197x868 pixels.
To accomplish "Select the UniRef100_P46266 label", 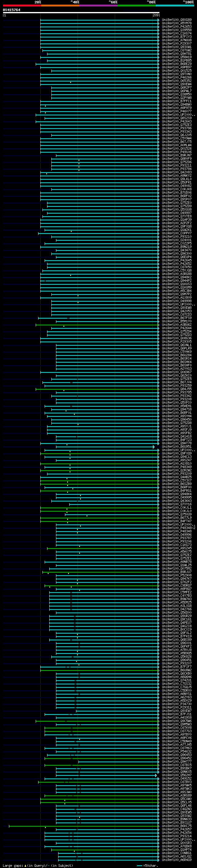I will (x=177, y=78).
